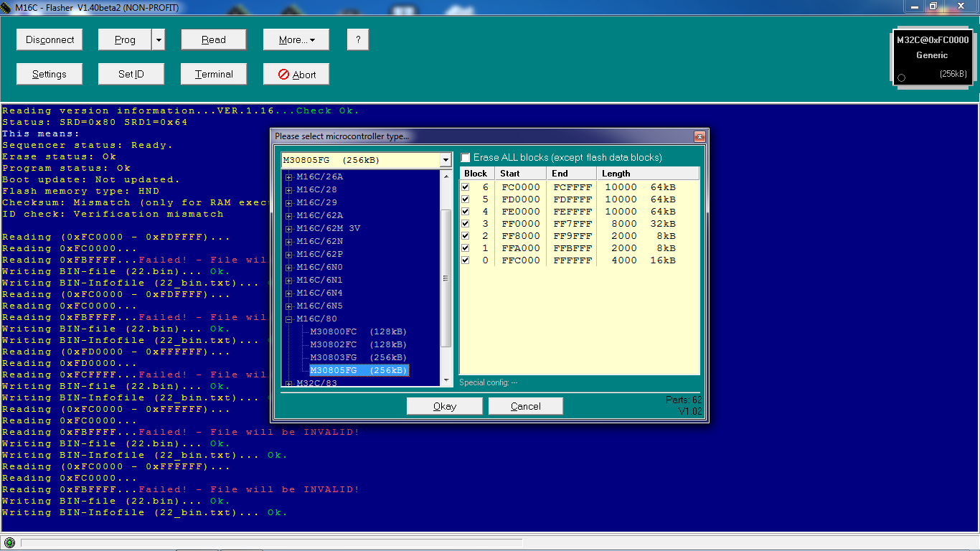Open the More... menu button

click(296, 40)
